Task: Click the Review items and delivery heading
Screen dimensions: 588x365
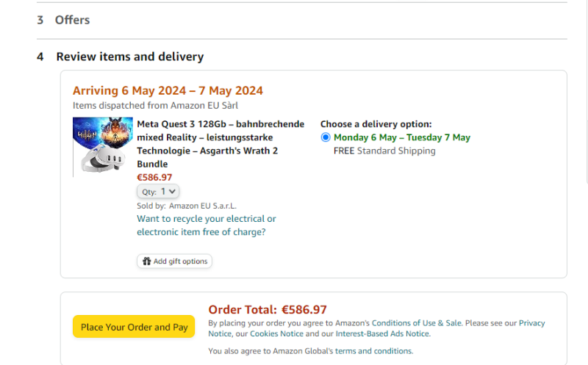Action: [130, 57]
